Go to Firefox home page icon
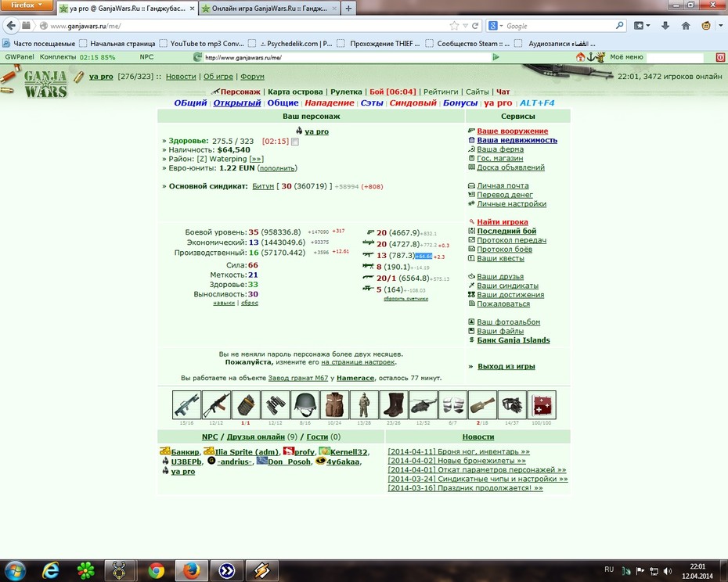 point(685,26)
